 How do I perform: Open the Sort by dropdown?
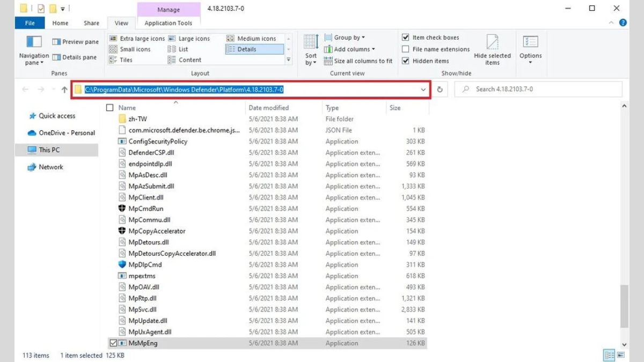310,49
